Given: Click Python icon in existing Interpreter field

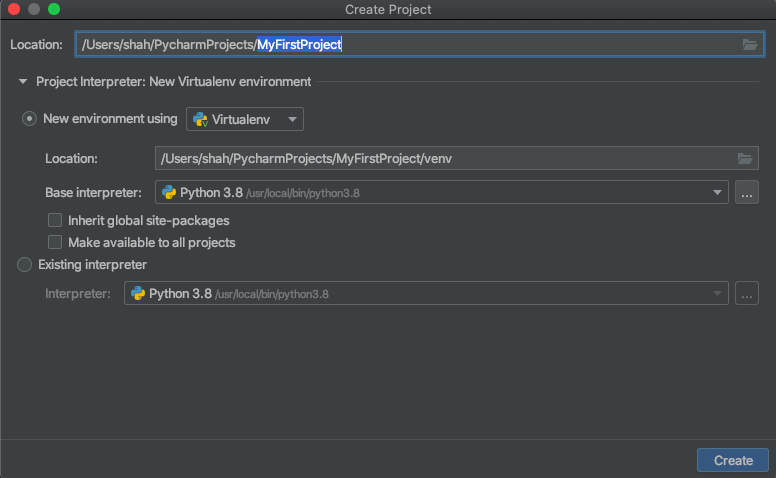Looking at the screenshot, I should point(138,293).
